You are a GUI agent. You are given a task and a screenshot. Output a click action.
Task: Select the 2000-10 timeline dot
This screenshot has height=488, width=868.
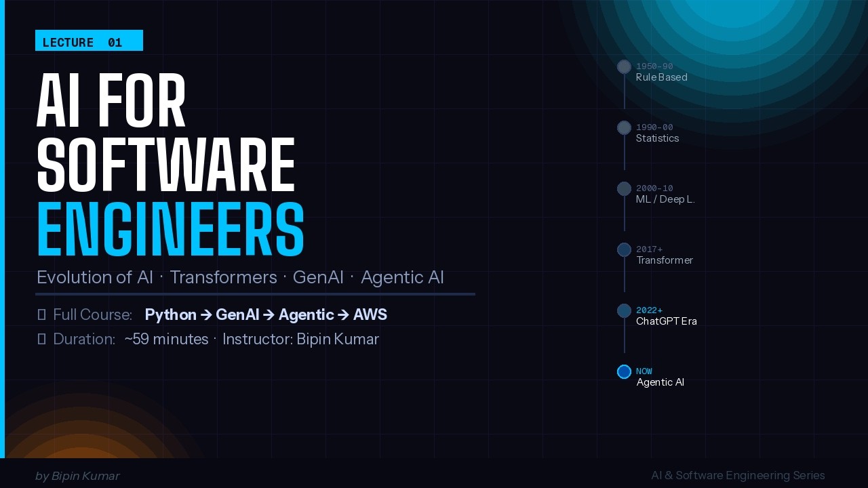coord(624,188)
